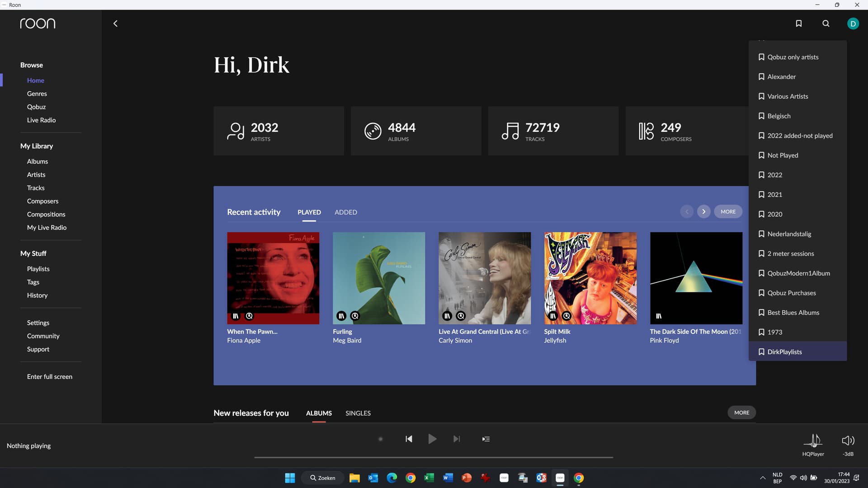Image resolution: width=868 pixels, height=488 pixels.
Task: Click MORE button in Recent activity
Action: point(728,211)
